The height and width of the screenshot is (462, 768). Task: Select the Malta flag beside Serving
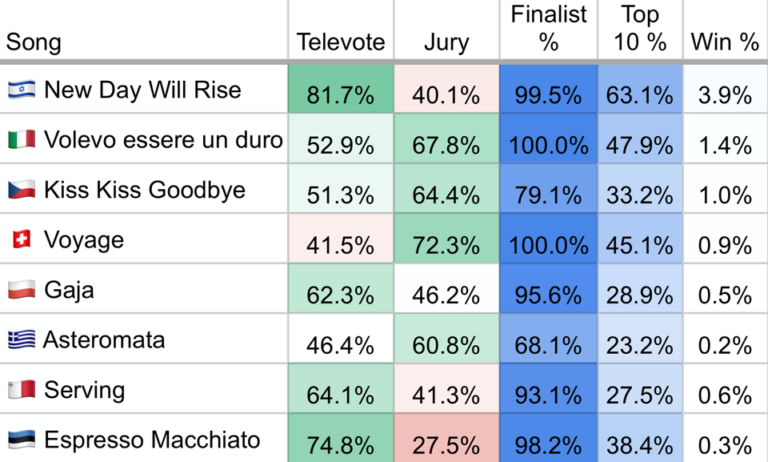pos(22,389)
